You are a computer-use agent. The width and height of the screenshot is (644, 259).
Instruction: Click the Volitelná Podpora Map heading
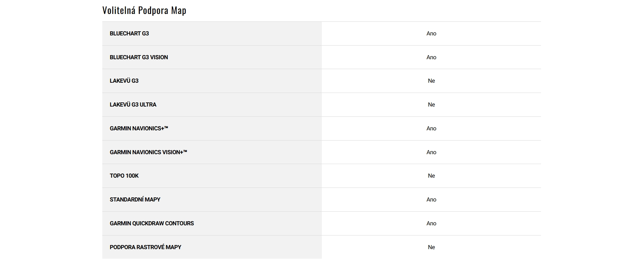pyautogui.click(x=144, y=11)
